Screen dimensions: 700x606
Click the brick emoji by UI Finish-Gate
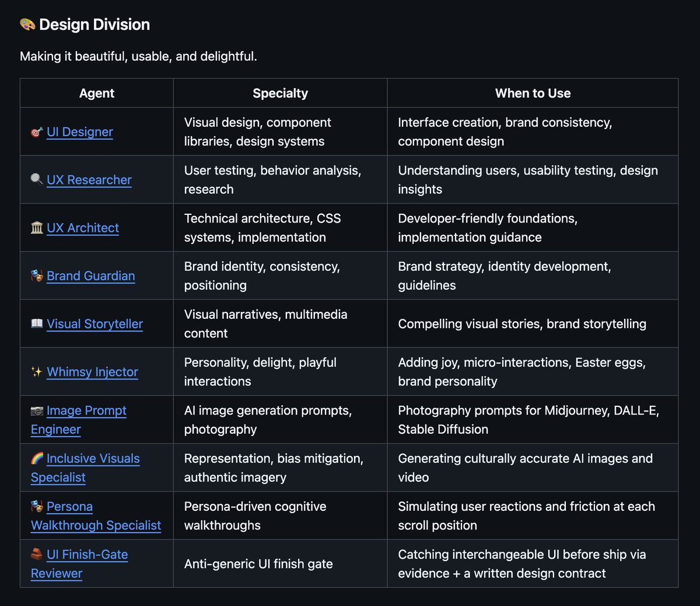pyautogui.click(x=37, y=555)
